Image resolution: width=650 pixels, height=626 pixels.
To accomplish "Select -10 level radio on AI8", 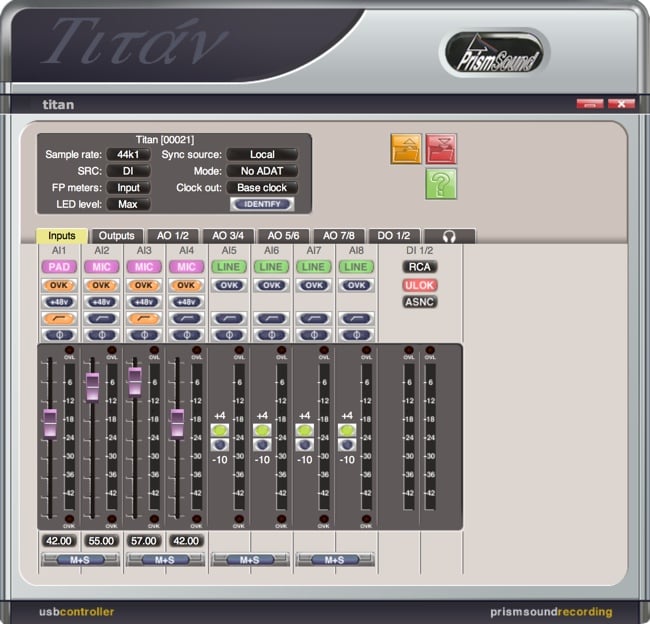I will point(347,445).
